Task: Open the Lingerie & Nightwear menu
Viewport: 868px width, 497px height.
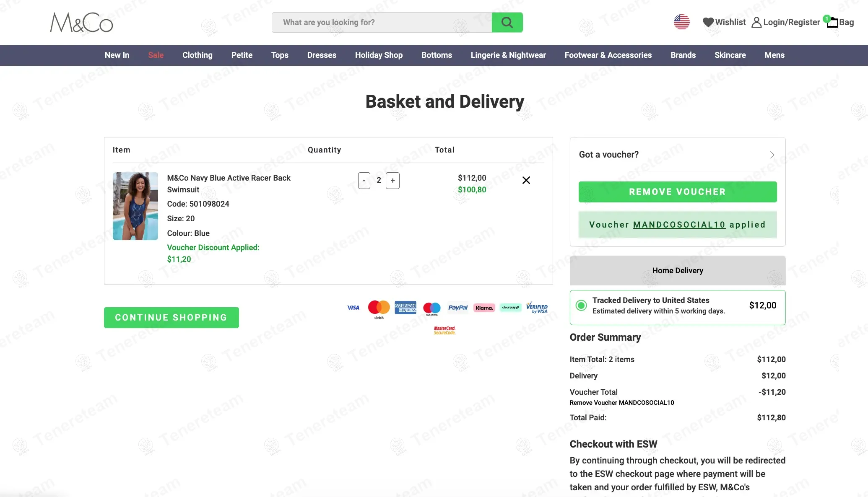Action: 508,55
